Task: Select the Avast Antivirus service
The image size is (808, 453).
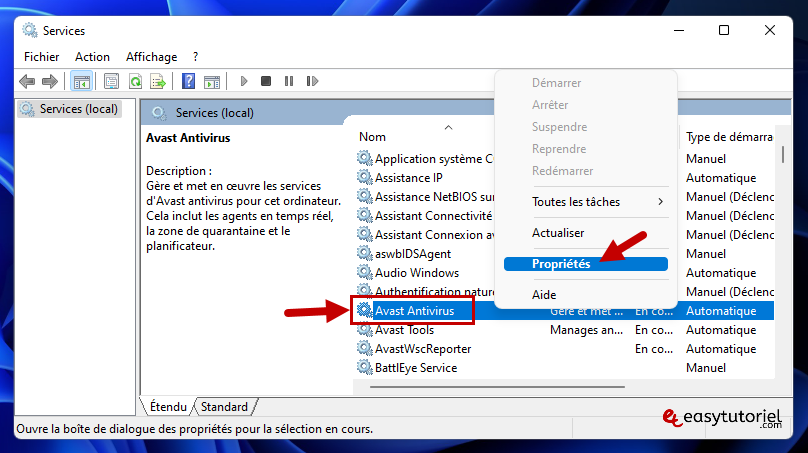Action: 414,311
